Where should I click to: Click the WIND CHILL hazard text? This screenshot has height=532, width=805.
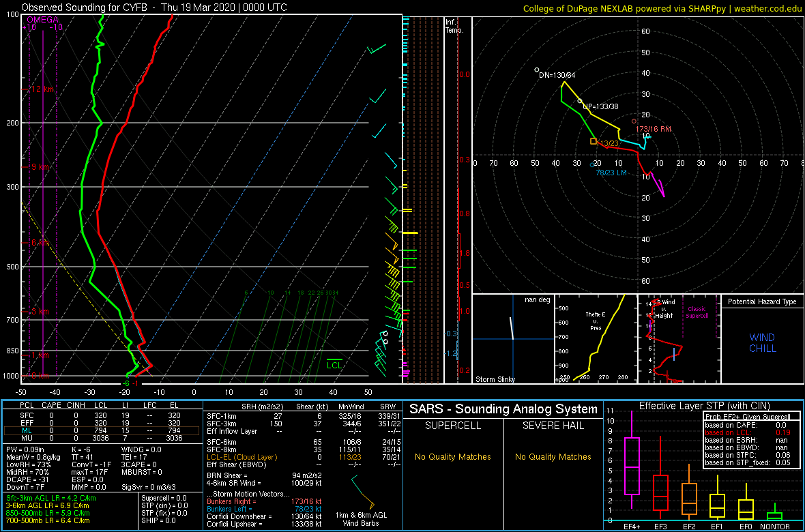coord(762,343)
